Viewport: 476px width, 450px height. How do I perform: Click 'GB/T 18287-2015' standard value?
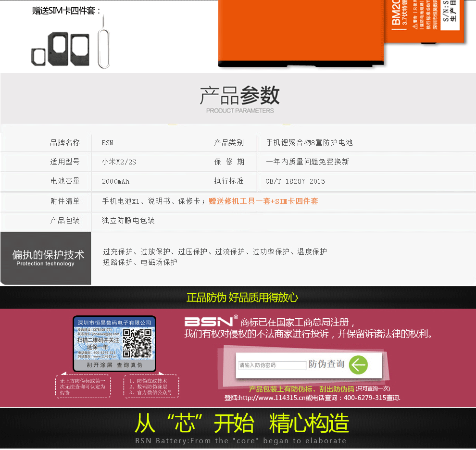click(x=295, y=182)
